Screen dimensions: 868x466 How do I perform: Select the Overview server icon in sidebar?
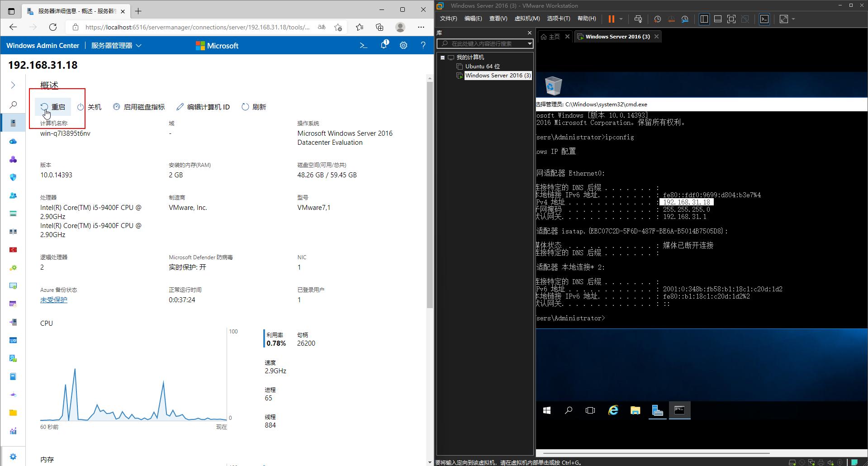(13, 123)
